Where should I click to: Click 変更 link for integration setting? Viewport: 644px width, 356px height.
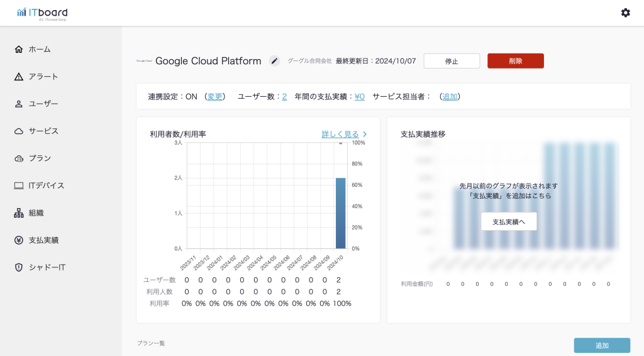[215, 96]
